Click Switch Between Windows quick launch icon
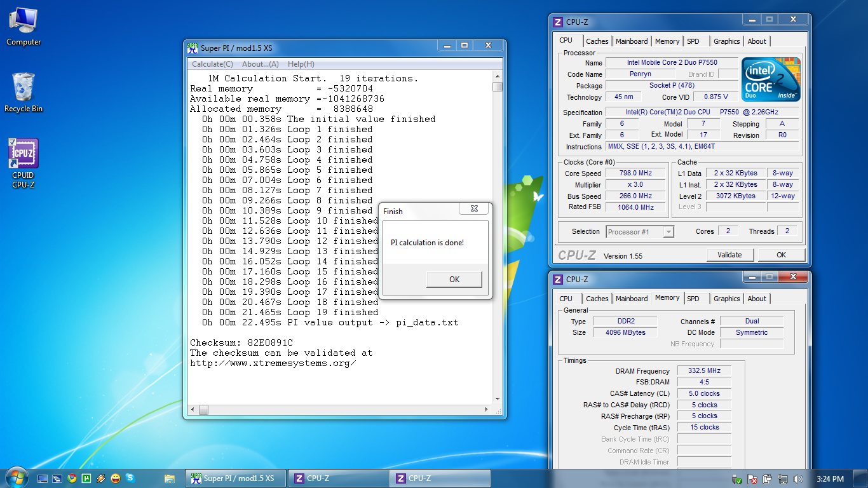This screenshot has height=488, width=868. tap(57, 478)
